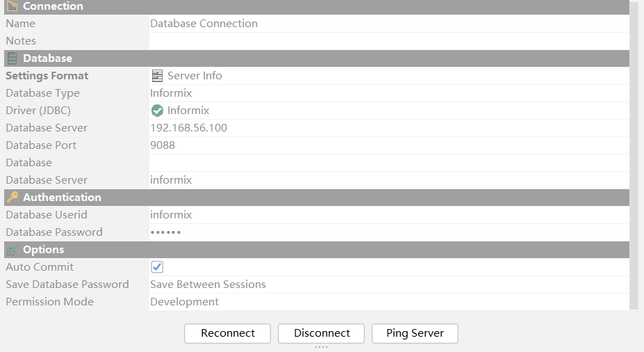The width and height of the screenshot is (644, 352).
Task: Select the Notes label
Action: pos(21,41)
